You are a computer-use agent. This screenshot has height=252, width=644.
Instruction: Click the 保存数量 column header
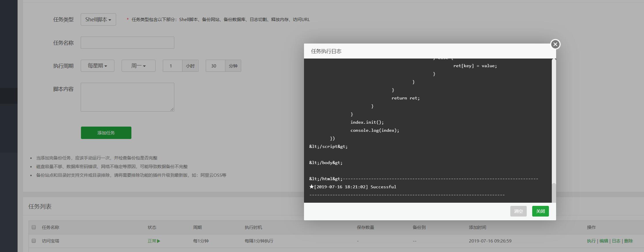point(365,227)
